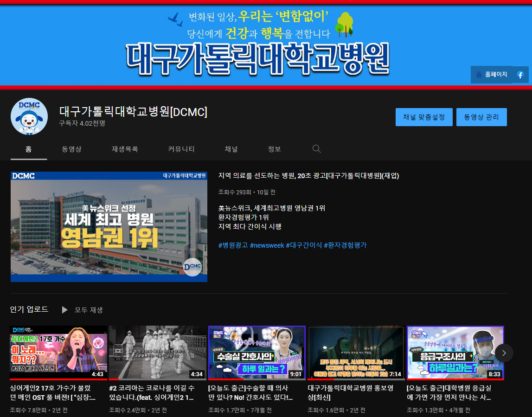Viewport: 532px width, 417px height.
Task: Click the DCMC channel avatar
Action: [x=29, y=116]
